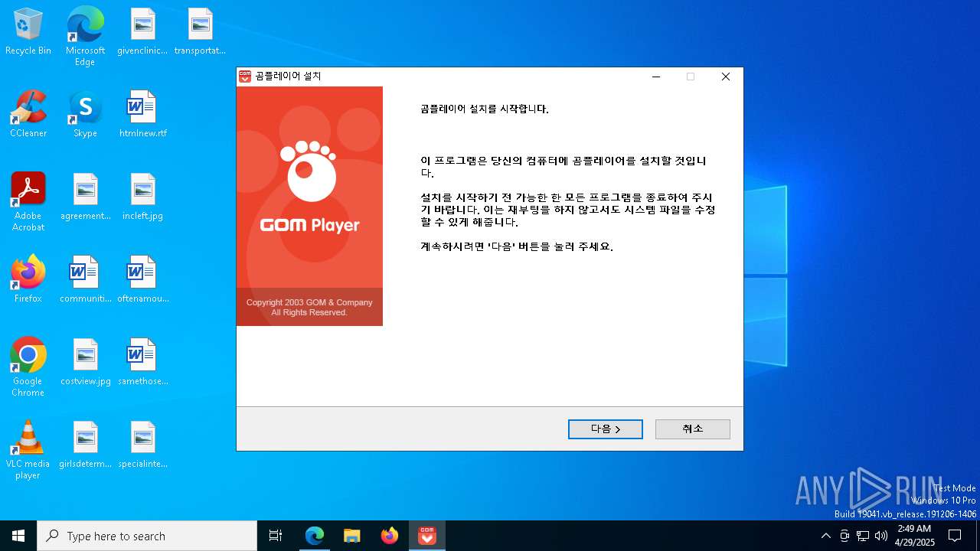This screenshot has width=980, height=551.
Task: Select the agreement image file icon
Action: click(x=85, y=197)
